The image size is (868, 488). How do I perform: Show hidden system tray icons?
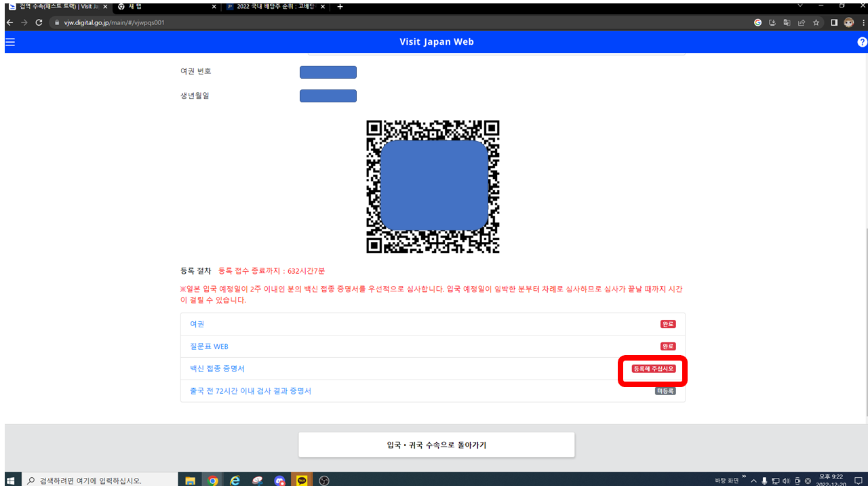[753, 481]
